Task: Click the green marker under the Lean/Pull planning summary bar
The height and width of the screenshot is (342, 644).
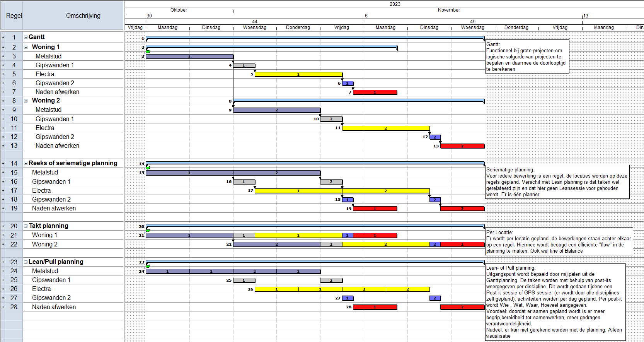Action: point(148,266)
